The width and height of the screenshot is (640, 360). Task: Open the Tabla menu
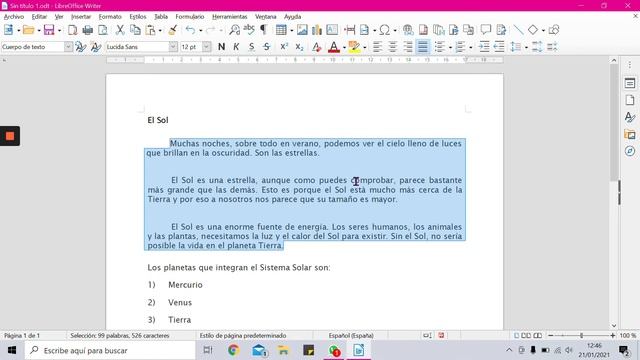161,17
